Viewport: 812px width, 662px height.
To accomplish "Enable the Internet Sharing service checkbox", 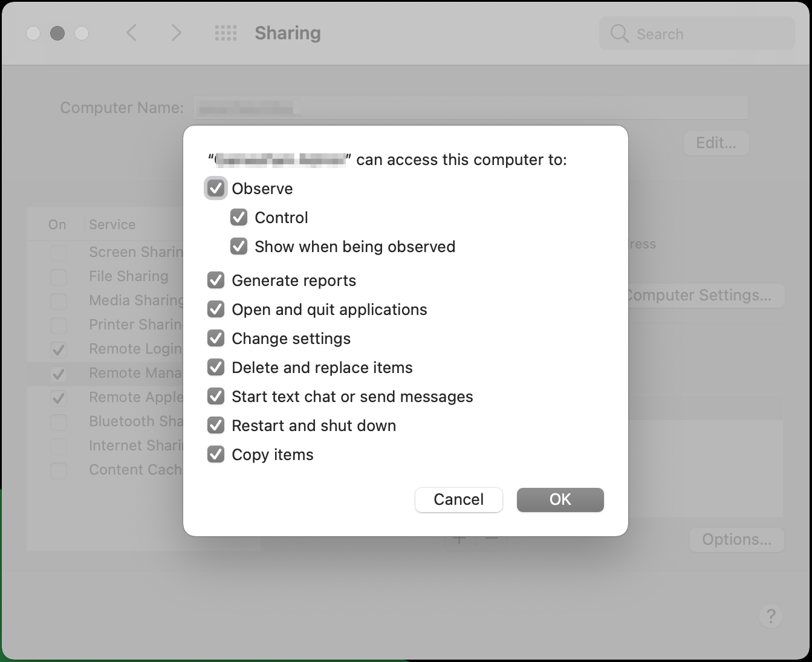I will click(58, 446).
